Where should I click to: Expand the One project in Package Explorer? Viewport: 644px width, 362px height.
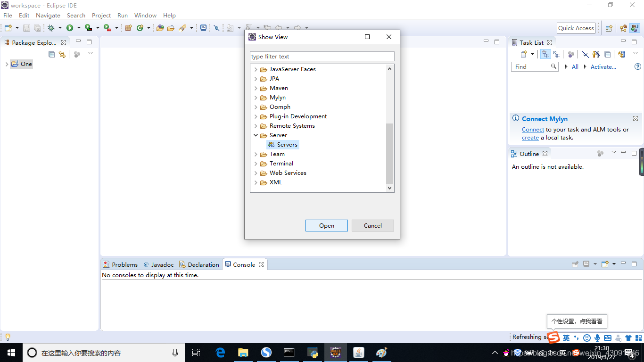pyautogui.click(x=7, y=64)
